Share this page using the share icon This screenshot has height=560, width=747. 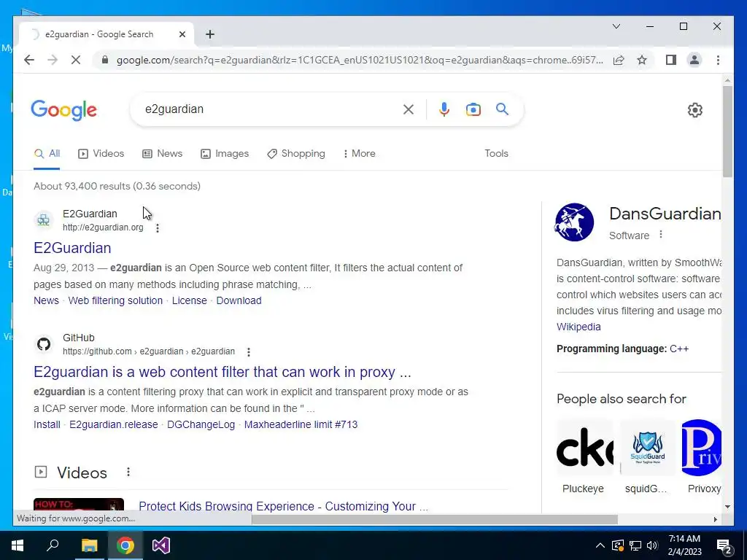tap(619, 60)
